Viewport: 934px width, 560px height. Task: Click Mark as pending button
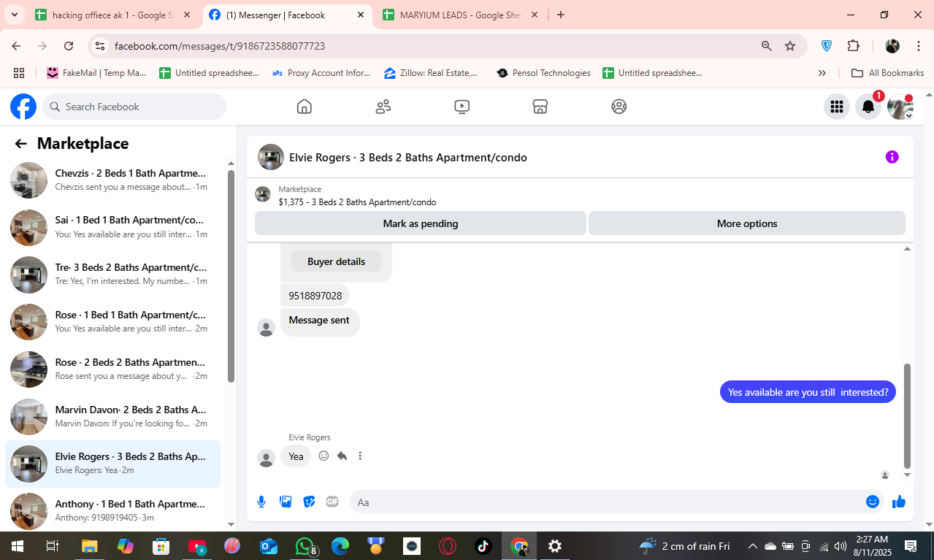(x=421, y=223)
